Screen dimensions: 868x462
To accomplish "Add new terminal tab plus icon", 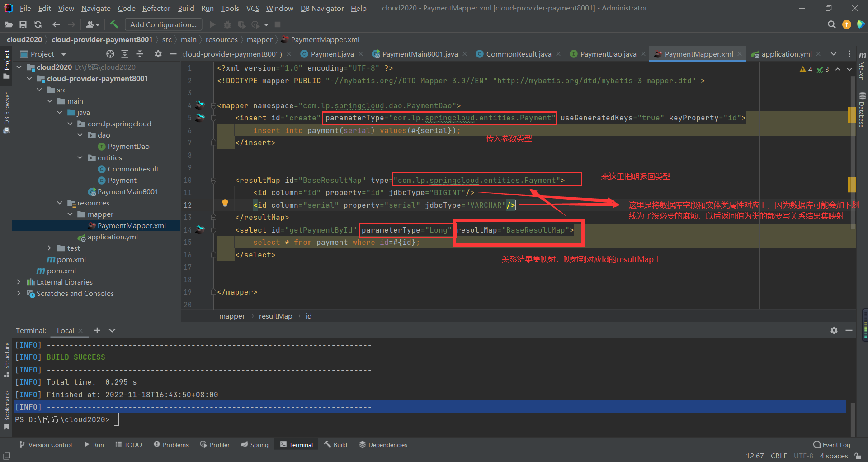I will click(97, 330).
